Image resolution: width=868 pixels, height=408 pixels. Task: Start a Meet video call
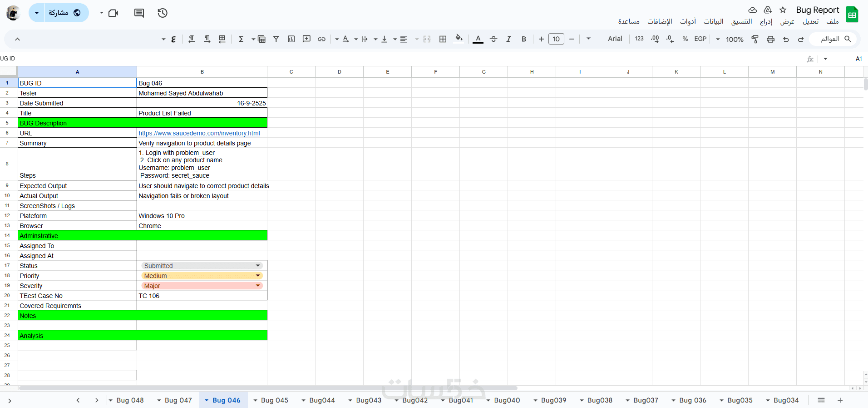113,13
